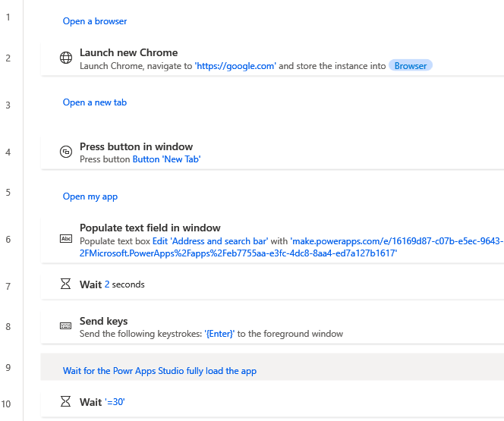Select the 'Open my app' comment
The width and height of the screenshot is (504, 421).
point(90,196)
